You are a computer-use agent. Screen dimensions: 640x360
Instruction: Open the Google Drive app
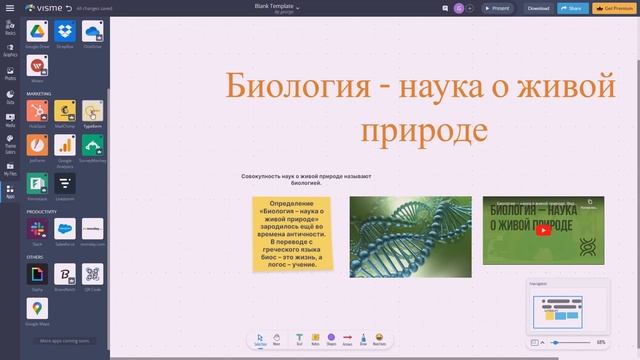(37, 31)
